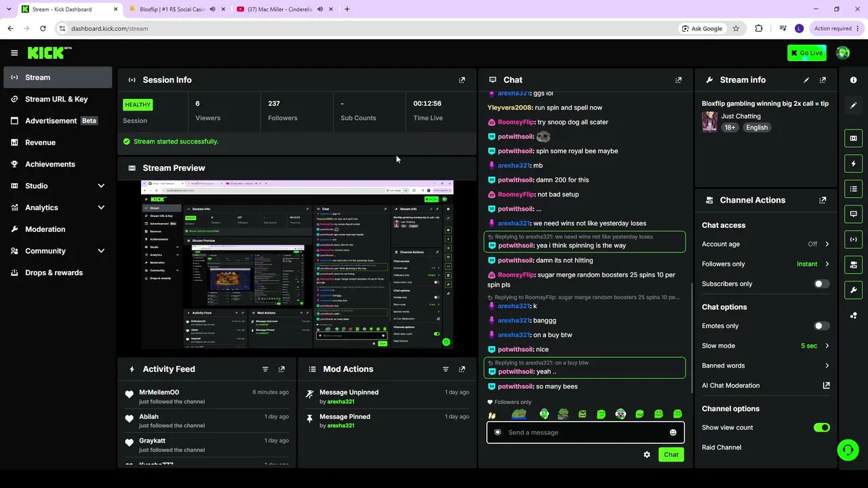Reload the page with the browser refresh button
868x488 pixels.
pos(43,28)
